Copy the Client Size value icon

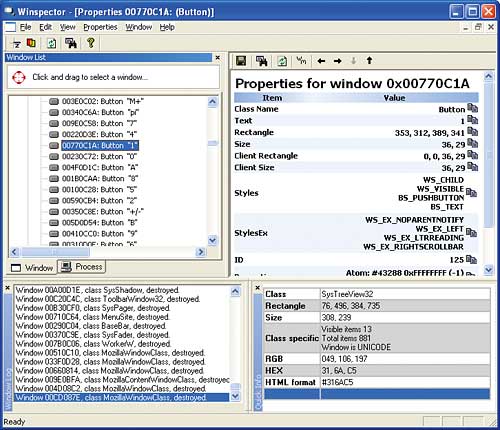[x=472, y=166]
